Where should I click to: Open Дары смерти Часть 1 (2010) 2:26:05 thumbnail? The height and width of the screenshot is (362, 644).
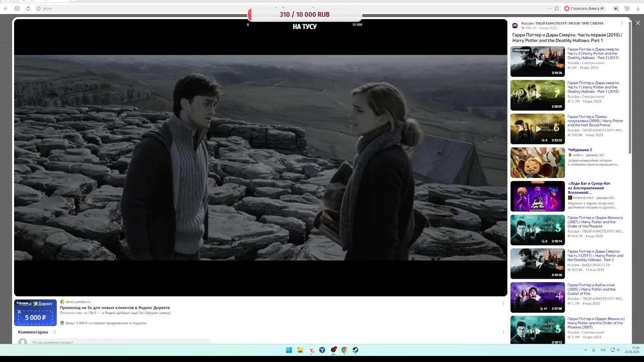[537, 95]
